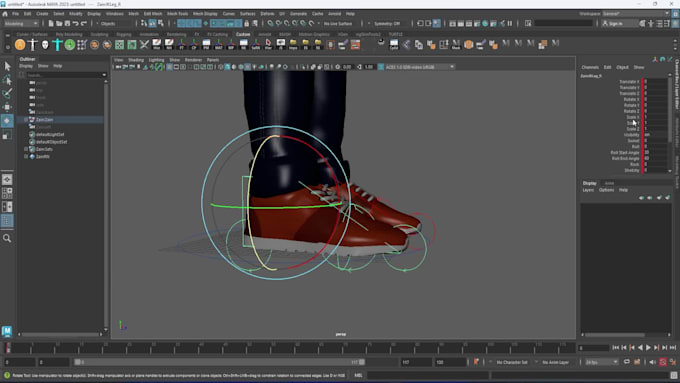680x383 pixels.
Task: Click play forward button
Action: 648,347
